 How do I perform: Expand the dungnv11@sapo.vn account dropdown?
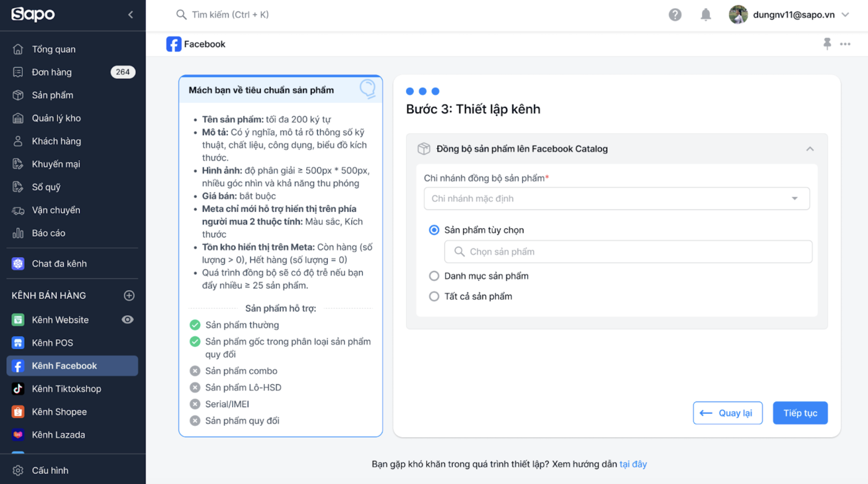click(x=845, y=15)
